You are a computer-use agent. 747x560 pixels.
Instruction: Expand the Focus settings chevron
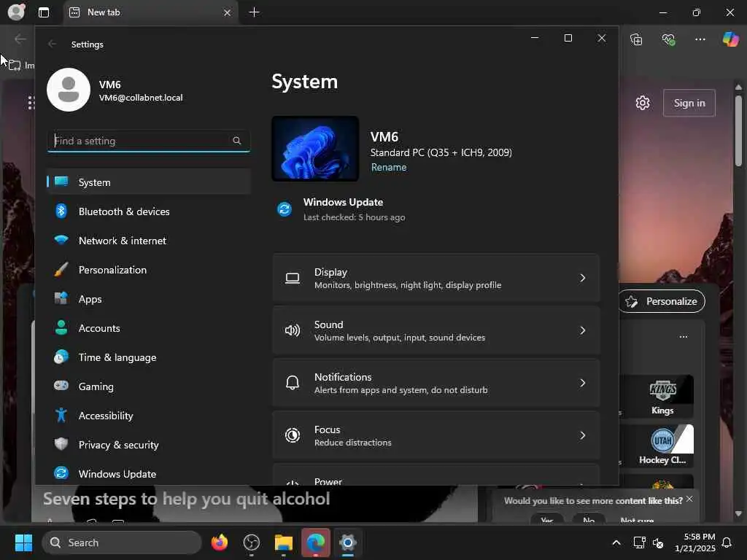pyautogui.click(x=582, y=435)
